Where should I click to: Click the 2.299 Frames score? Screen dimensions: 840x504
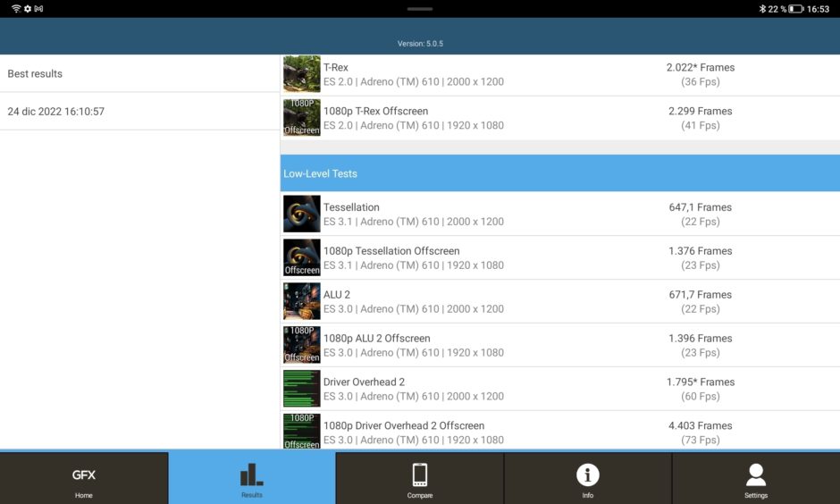click(701, 111)
